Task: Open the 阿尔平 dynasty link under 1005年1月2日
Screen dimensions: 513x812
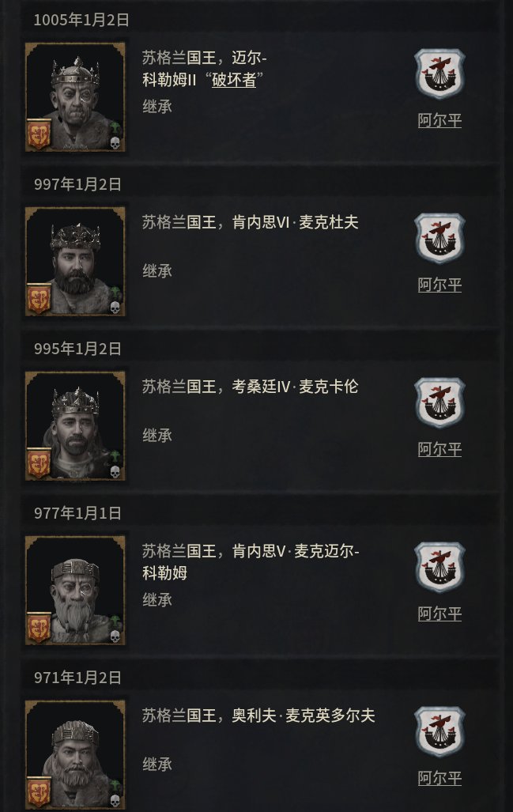Action: point(439,121)
